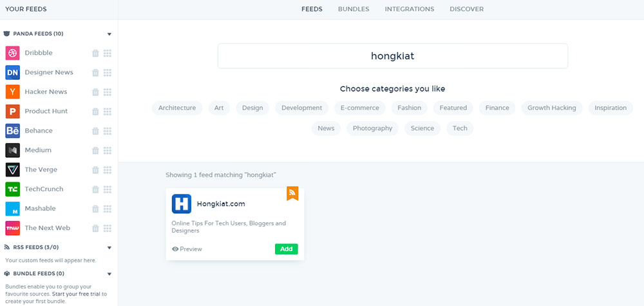Click the grid handle for TechCrunch
Image resolution: width=644 pixels, height=306 pixels.
click(108, 189)
